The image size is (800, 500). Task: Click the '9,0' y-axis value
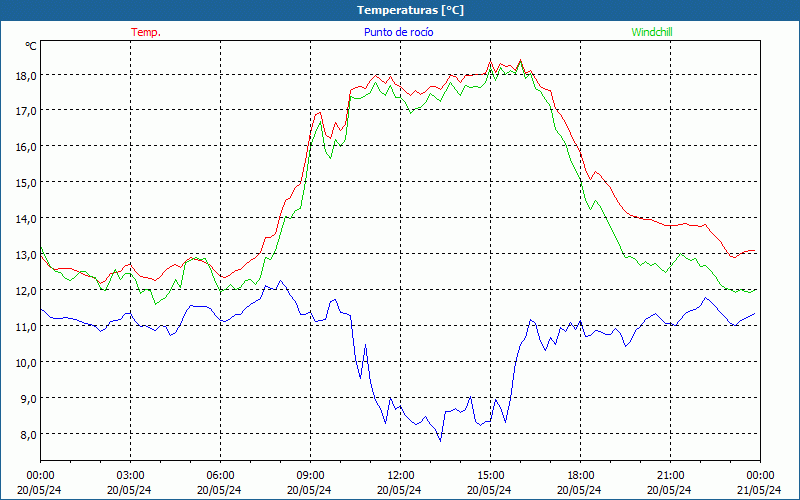(30, 398)
